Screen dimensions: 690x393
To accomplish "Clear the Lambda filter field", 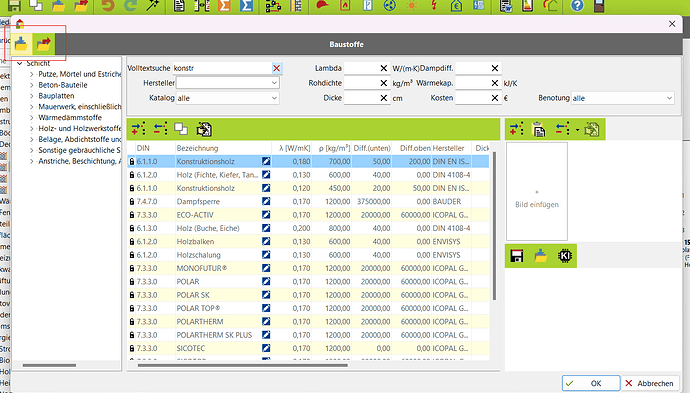I will tap(384, 68).
